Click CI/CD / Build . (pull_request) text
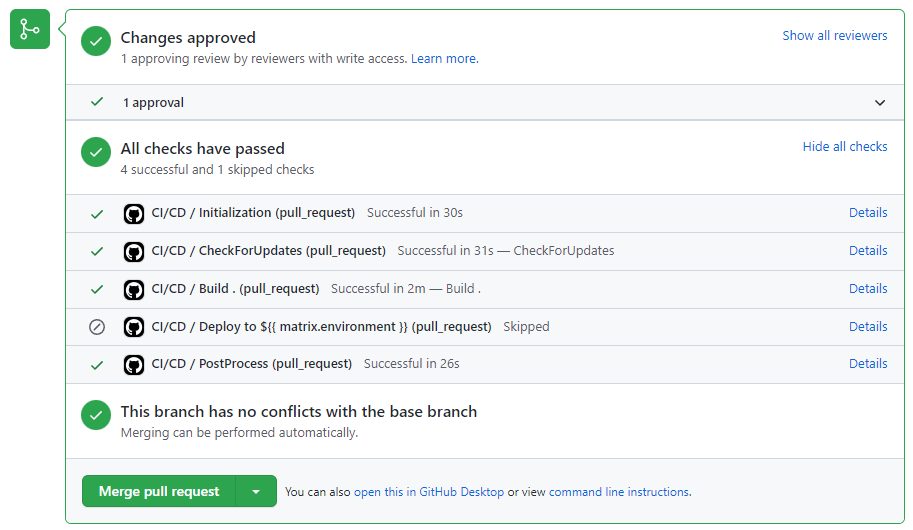 tap(235, 288)
